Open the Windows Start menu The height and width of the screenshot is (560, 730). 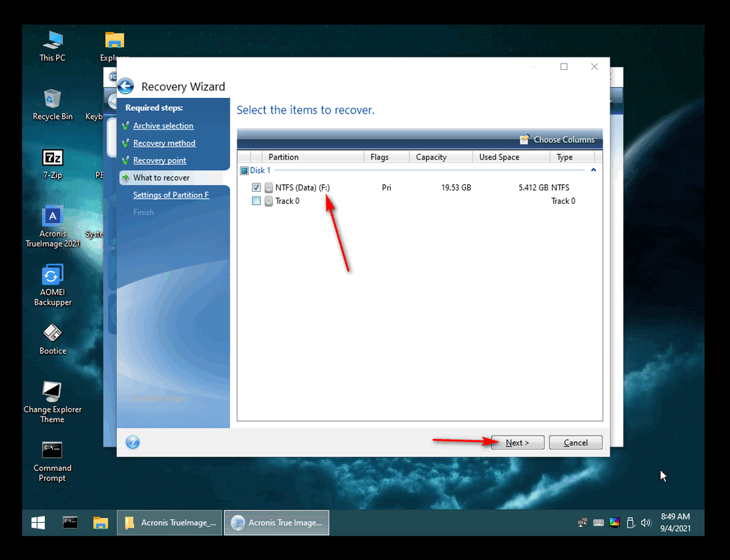tap(38, 523)
